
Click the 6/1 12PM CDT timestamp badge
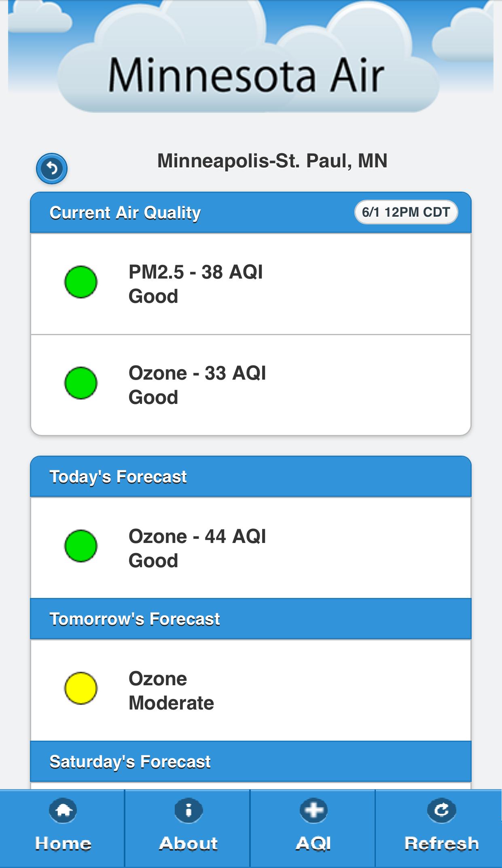pos(407,211)
